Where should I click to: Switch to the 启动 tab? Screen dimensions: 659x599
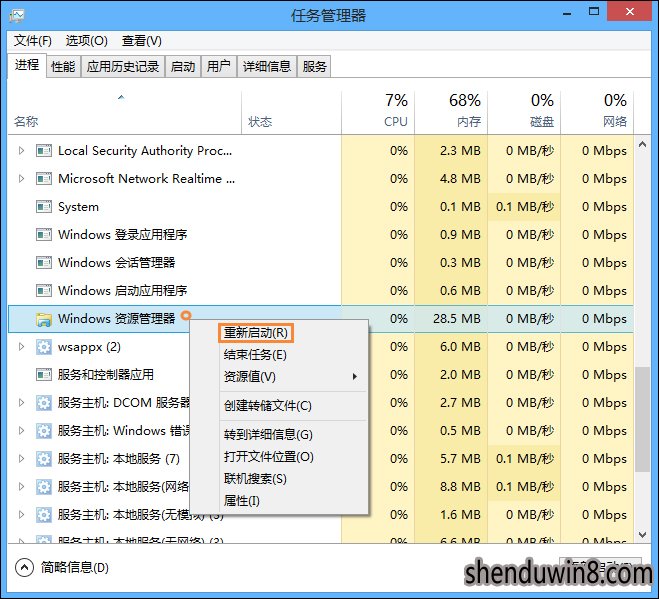pyautogui.click(x=183, y=66)
